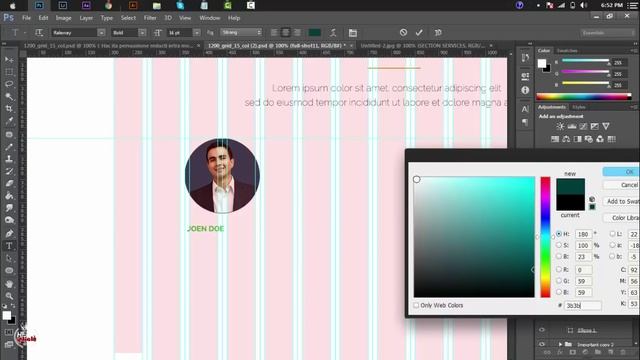Screen dimensions: 640x360
Task: Toggle the Character and Paragraph panels
Action: point(353,33)
